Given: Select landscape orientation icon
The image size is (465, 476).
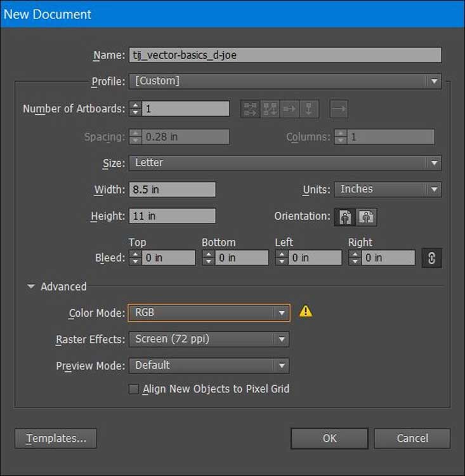Looking at the screenshot, I should click(x=366, y=217).
